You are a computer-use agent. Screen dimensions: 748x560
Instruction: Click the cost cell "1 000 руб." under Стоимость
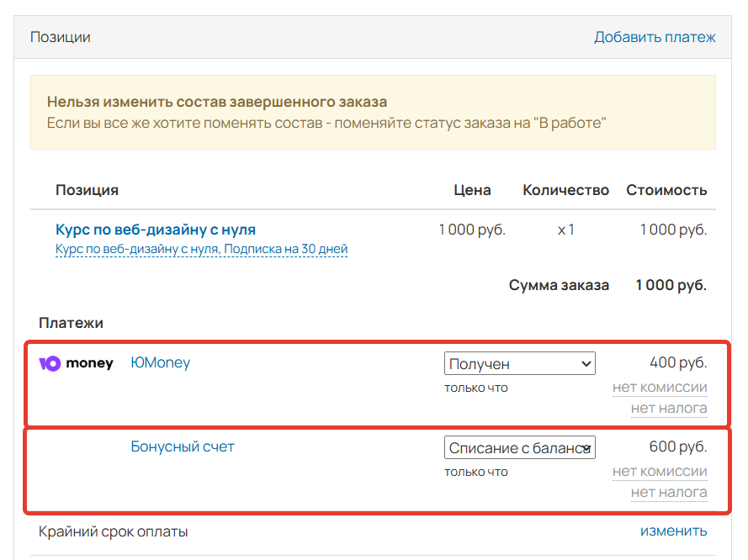click(673, 230)
